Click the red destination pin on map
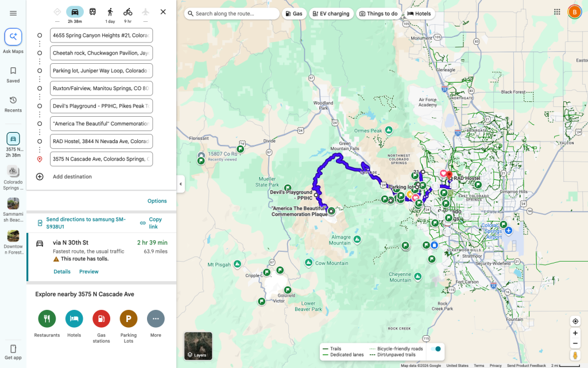 pyautogui.click(x=449, y=175)
